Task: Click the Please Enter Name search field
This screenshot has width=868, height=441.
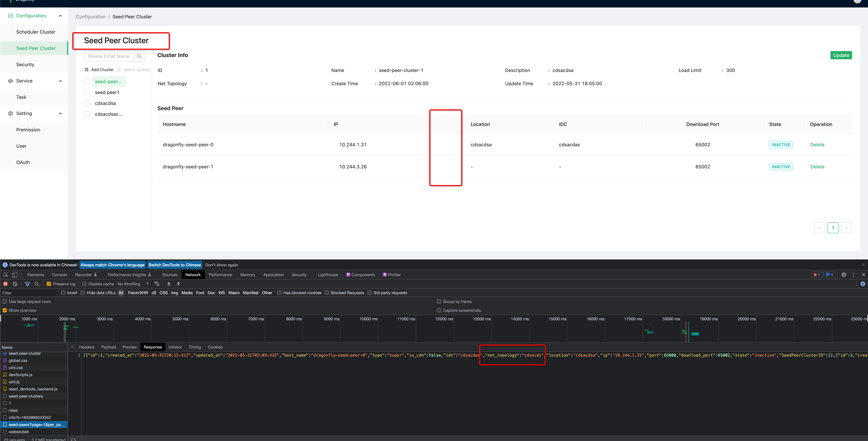Action: (x=109, y=56)
